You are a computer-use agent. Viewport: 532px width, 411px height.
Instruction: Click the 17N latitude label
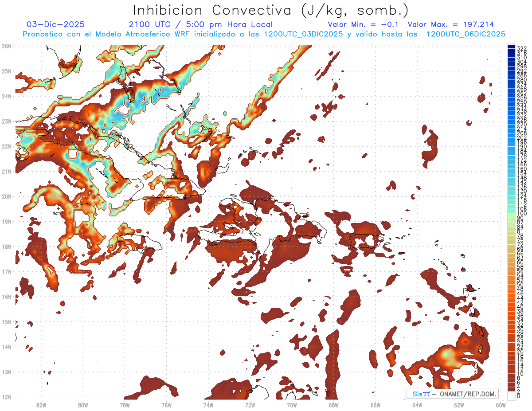click(7, 272)
